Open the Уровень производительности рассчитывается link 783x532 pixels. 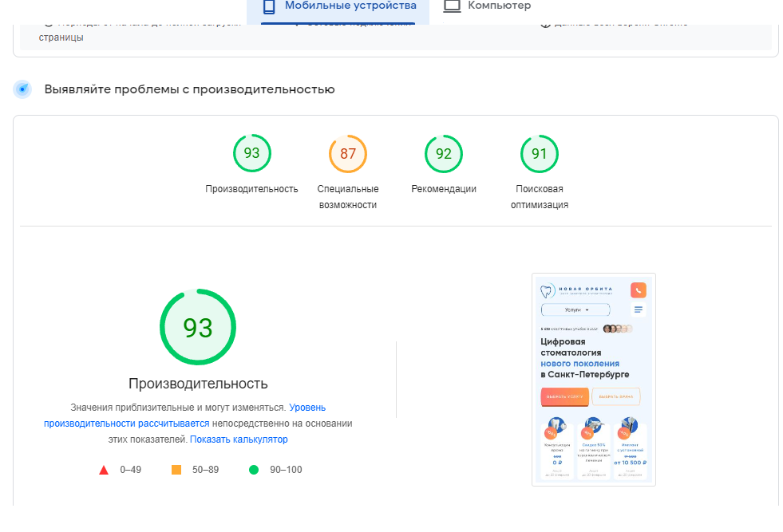[127, 424]
